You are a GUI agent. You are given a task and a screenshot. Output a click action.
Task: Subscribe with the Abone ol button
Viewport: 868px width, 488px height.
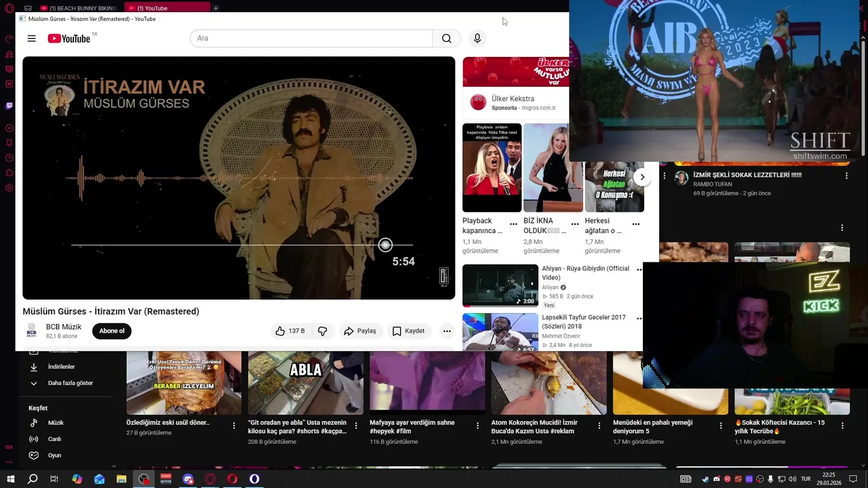click(112, 331)
